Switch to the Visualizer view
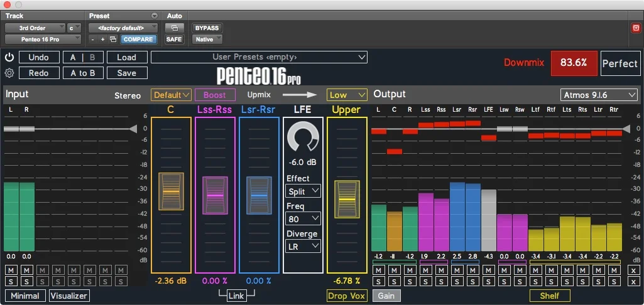This screenshot has width=644, height=305. point(69,296)
